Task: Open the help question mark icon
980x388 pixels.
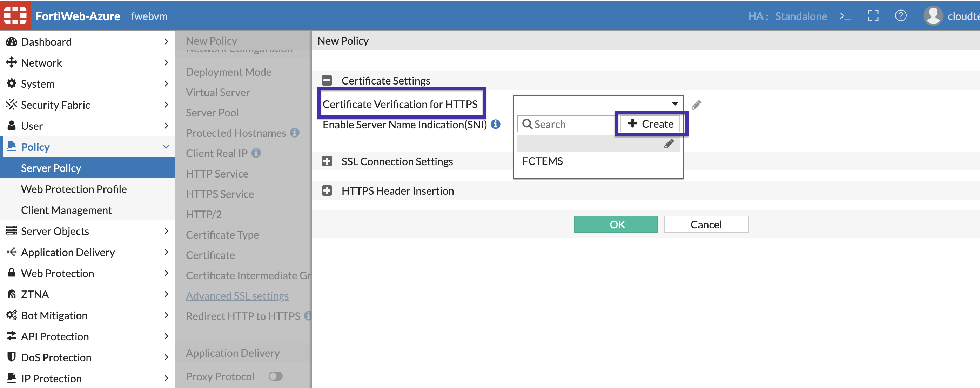Action: tap(900, 15)
